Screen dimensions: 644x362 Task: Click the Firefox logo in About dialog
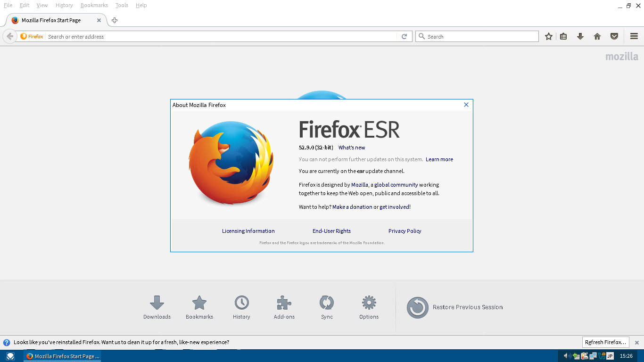231,163
